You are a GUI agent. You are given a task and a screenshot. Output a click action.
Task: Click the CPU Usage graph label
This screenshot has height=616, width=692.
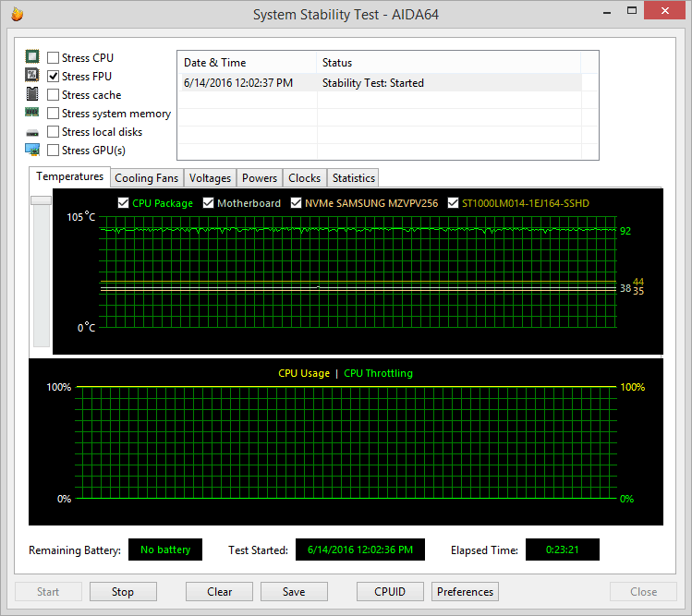click(x=304, y=373)
